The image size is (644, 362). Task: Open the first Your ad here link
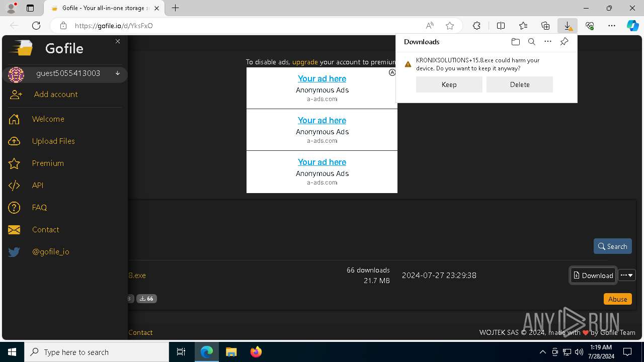(x=322, y=78)
